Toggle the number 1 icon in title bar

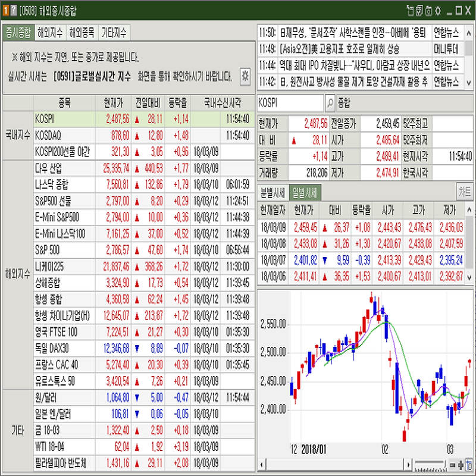coord(5,10)
